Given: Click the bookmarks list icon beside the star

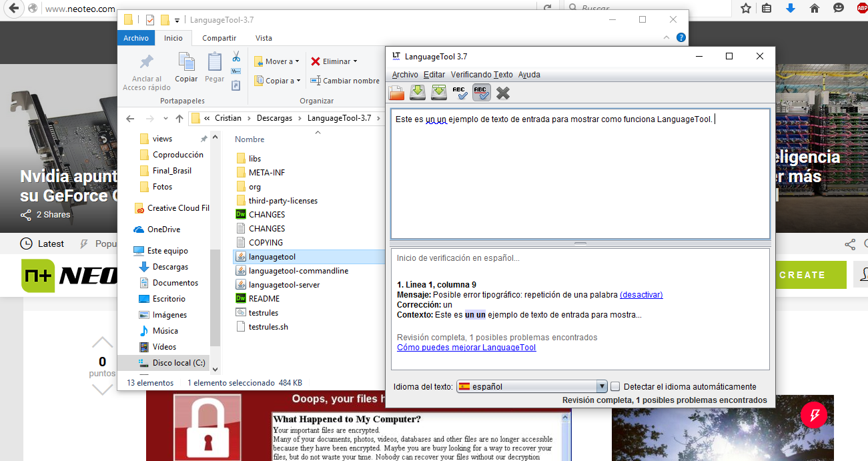Looking at the screenshot, I should point(767,8).
